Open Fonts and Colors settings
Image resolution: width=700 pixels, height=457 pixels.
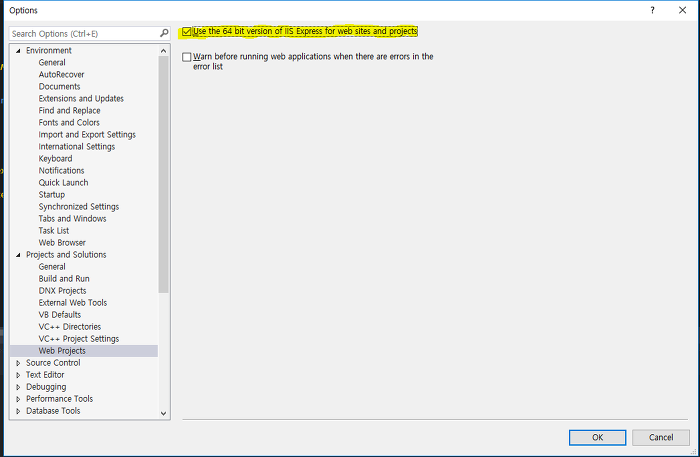pos(69,123)
